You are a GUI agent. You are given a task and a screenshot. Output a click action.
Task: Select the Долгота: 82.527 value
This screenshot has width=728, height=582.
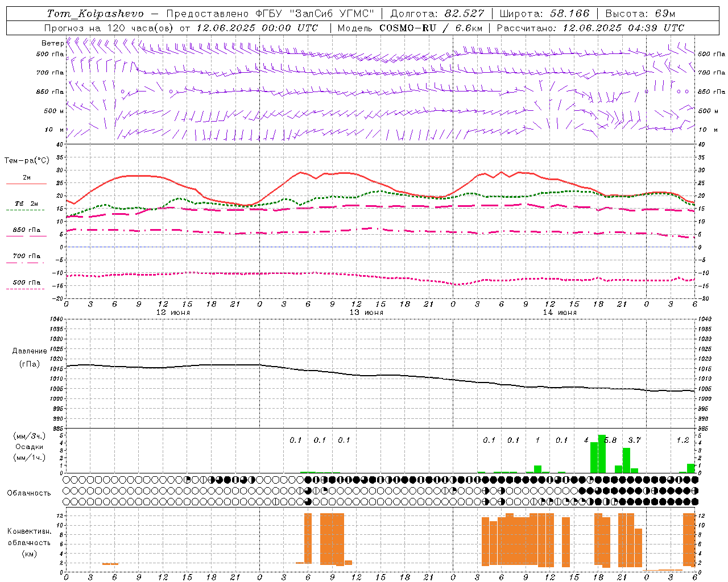pos(437,14)
